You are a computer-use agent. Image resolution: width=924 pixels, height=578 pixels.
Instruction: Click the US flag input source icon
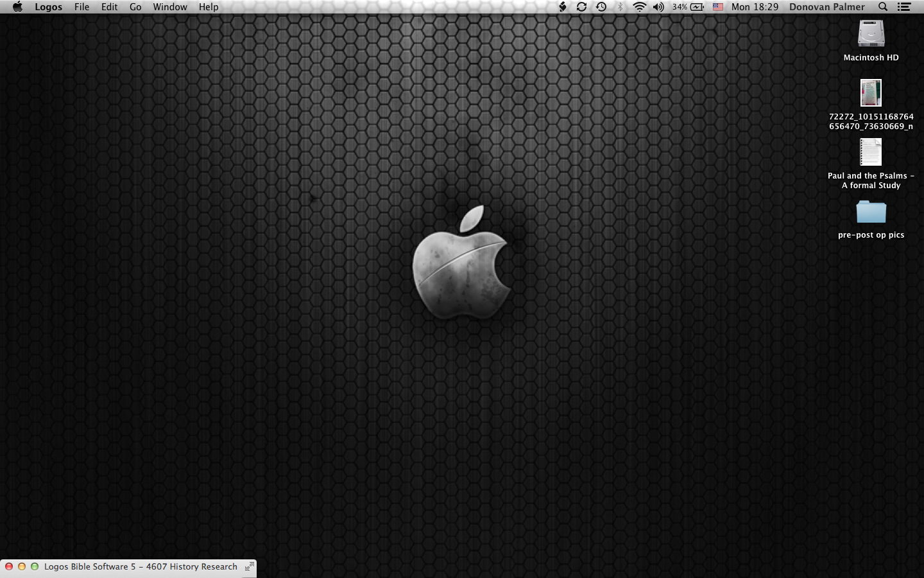click(718, 7)
